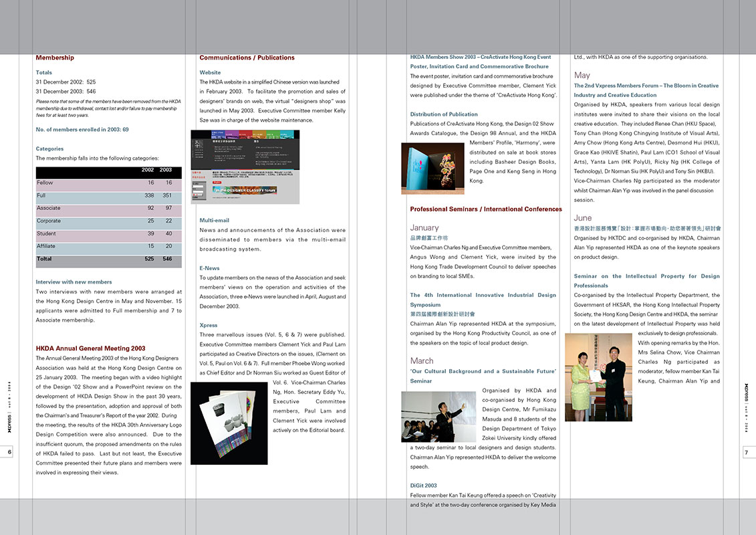Click the "Membership" section heading

pos(55,58)
